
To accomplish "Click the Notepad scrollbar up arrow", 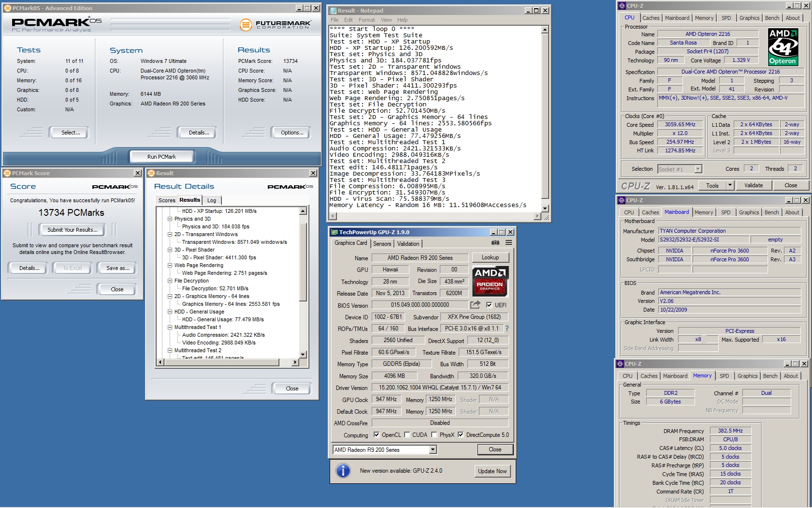I will [545, 30].
